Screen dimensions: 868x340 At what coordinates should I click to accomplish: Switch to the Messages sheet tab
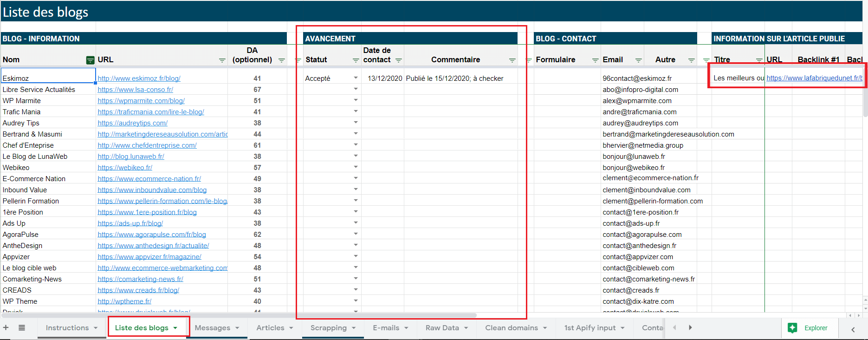tap(212, 327)
